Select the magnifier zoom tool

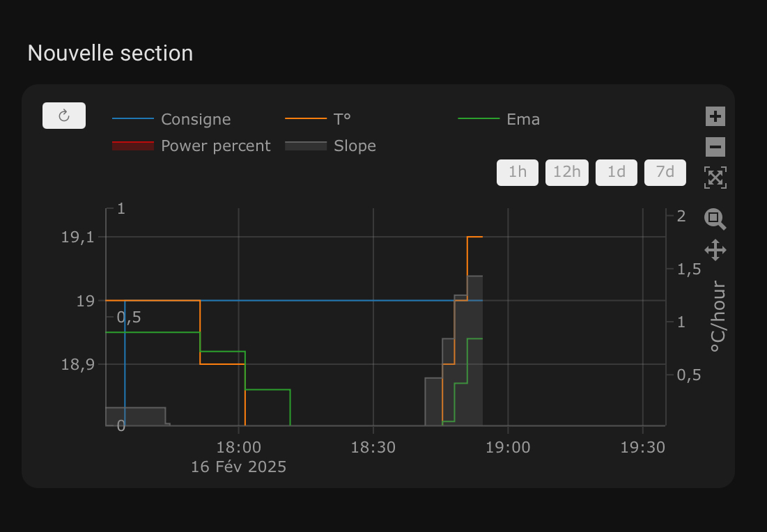point(715,219)
